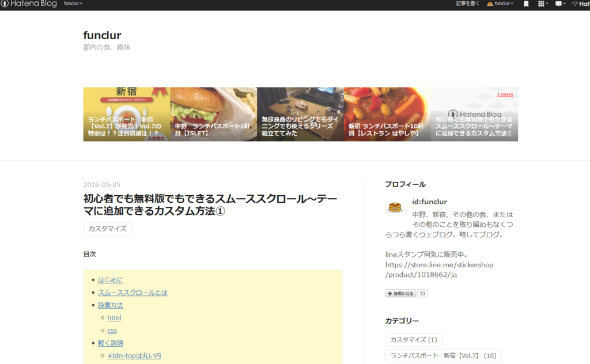Jump to スムーススクロールとは section
590x364 pixels.
click(133, 293)
